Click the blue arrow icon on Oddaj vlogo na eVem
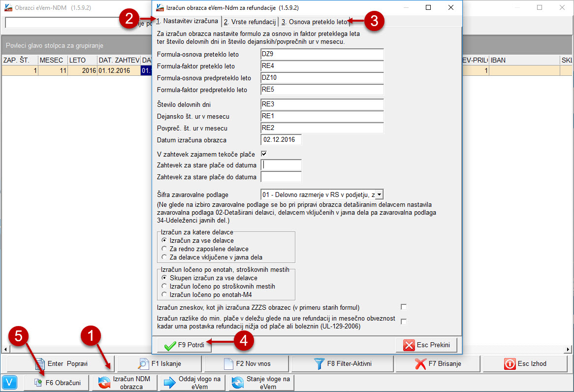The height and width of the screenshot is (392, 574). pos(169,383)
